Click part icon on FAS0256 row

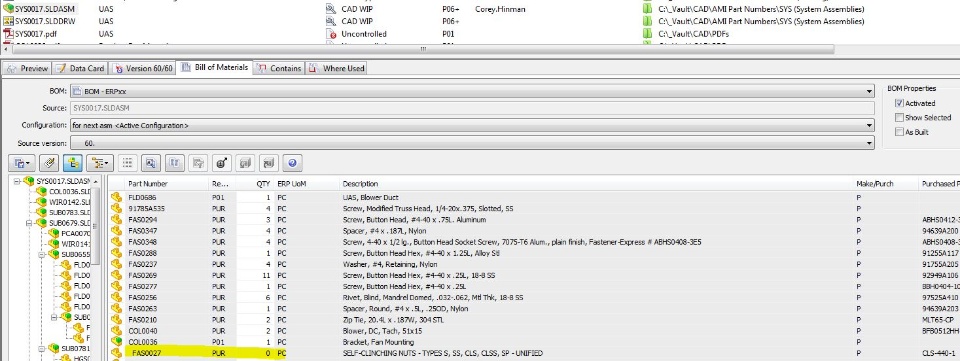116,297
